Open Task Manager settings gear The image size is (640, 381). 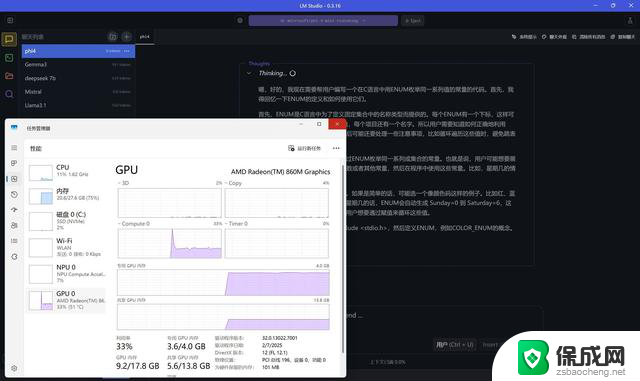tap(14, 368)
